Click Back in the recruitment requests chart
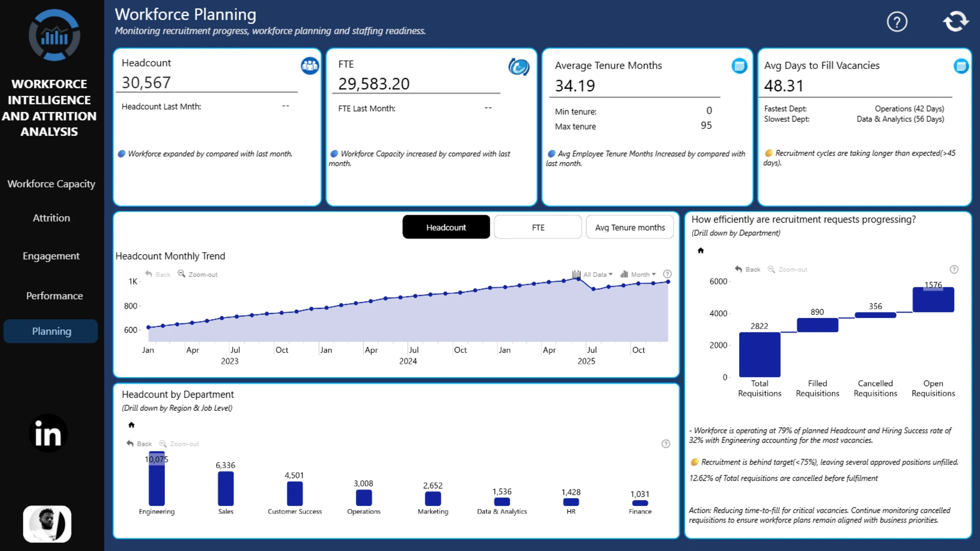Screen dimensions: 980x551 [748, 269]
